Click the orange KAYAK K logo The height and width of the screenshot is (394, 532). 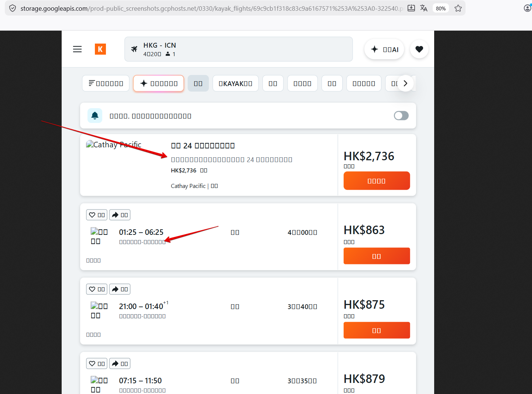pyautogui.click(x=100, y=49)
